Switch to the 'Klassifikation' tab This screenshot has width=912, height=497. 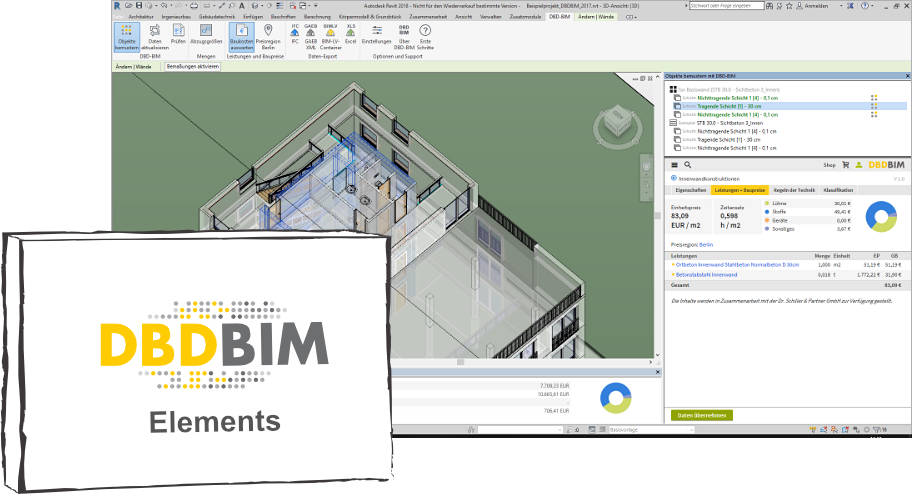(x=838, y=190)
